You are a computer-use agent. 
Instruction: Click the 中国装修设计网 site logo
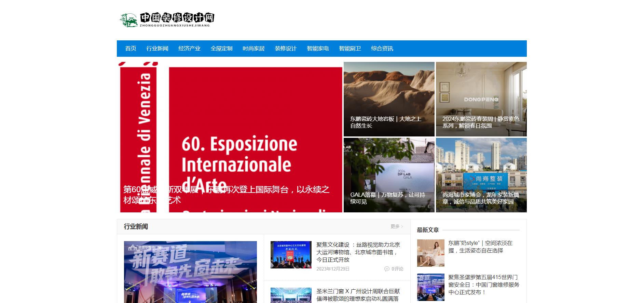[x=167, y=20]
